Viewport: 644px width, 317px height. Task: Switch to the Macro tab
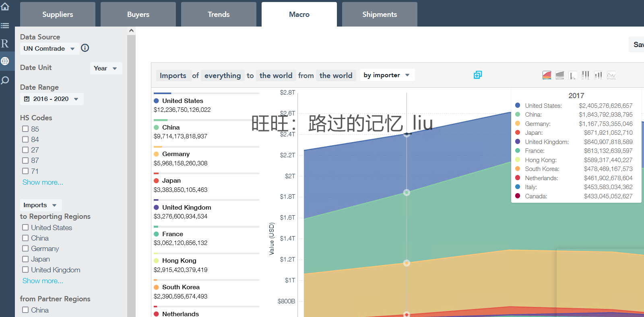click(299, 14)
